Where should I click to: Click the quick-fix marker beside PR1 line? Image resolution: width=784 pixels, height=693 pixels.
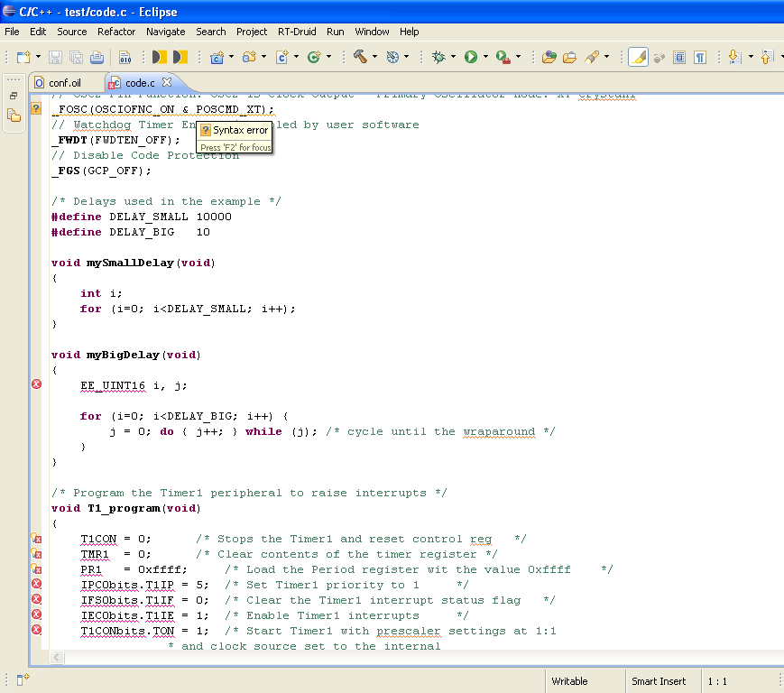coord(36,568)
